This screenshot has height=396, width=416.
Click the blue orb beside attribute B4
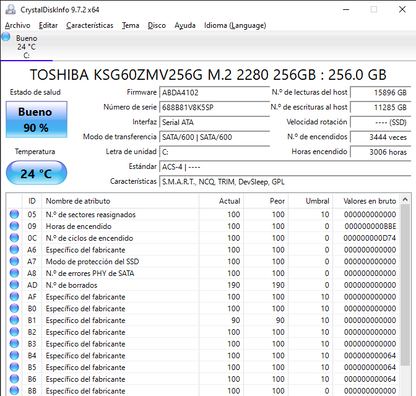coord(14,355)
